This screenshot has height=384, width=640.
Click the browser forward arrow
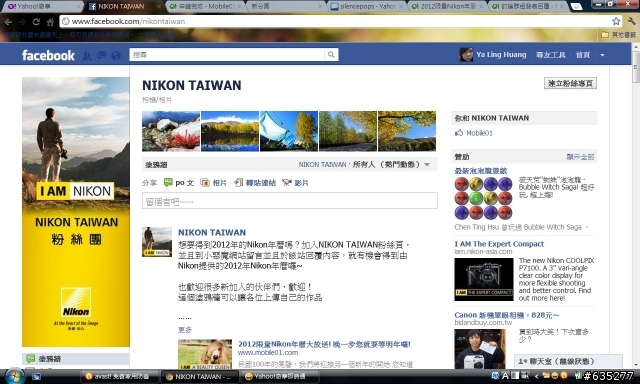pyautogui.click(x=22, y=21)
